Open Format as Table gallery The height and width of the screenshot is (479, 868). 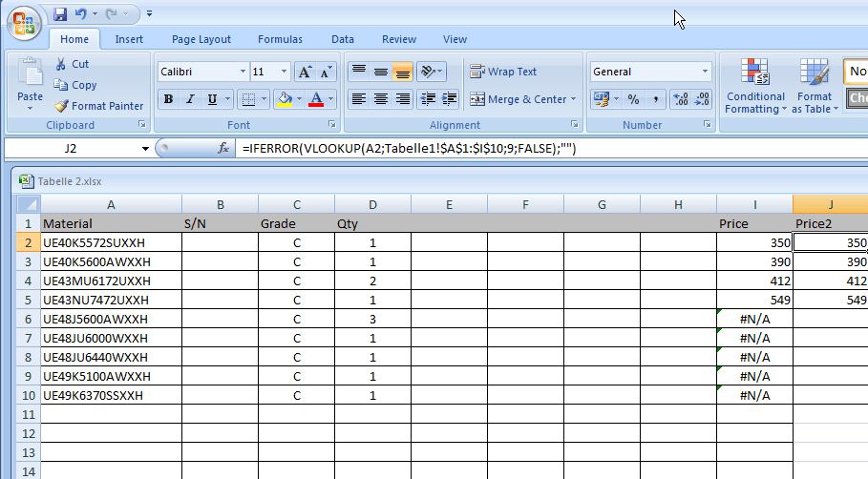pos(815,86)
